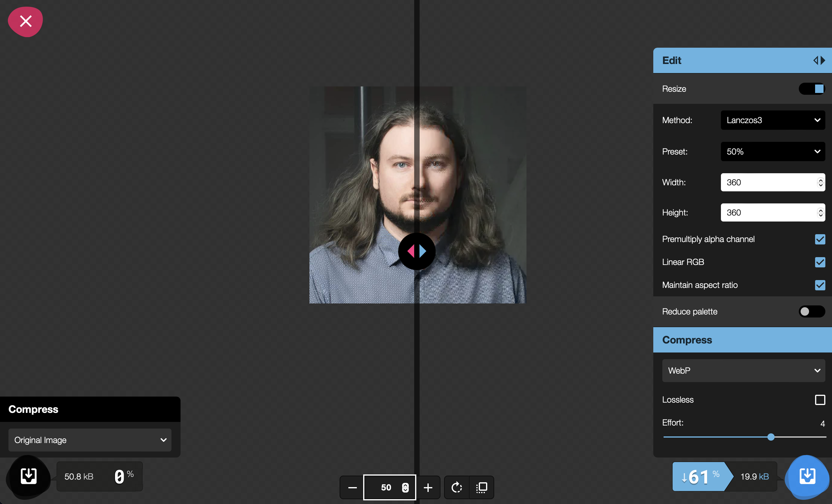The width and height of the screenshot is (832, 504).
Task: Download the compressed WebP via bottom-right download icon
Action: [x=807, y=476]
